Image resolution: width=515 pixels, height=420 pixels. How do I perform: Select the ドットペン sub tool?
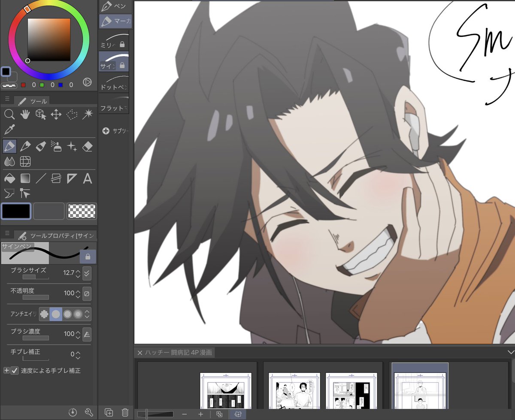(114, 83)
